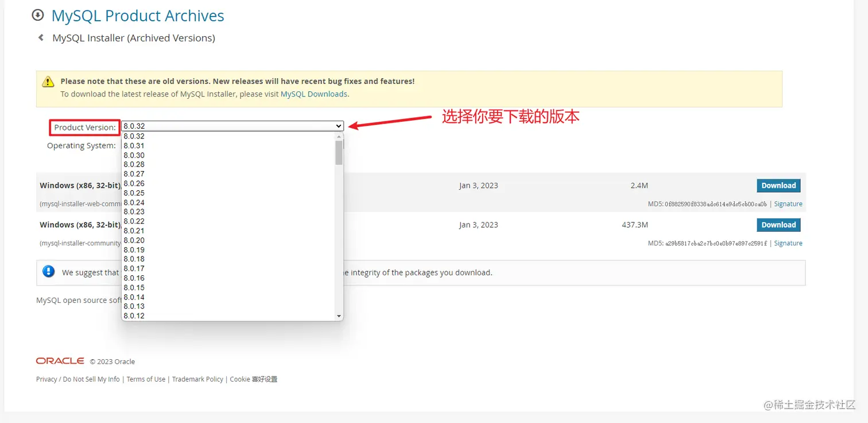Click the download circle icon beside the page title

pyautogui.click(x=38, y=15)
